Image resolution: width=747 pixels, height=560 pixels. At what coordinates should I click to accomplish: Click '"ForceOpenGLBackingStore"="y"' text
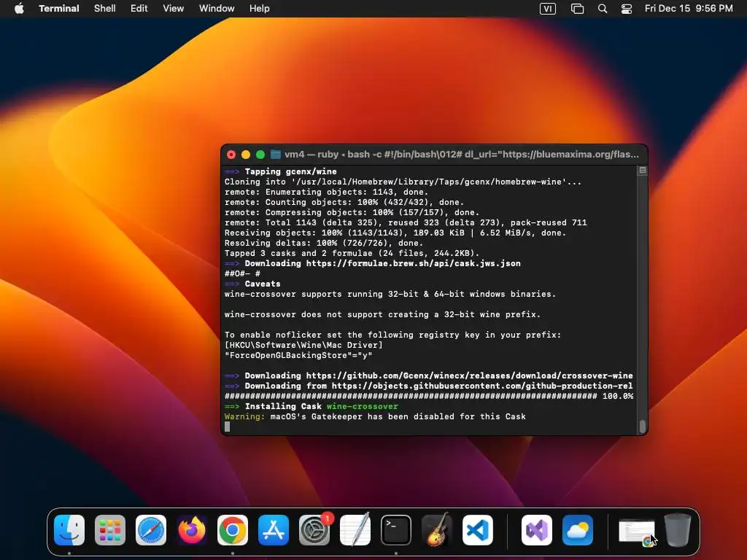[x=298, y=355]
